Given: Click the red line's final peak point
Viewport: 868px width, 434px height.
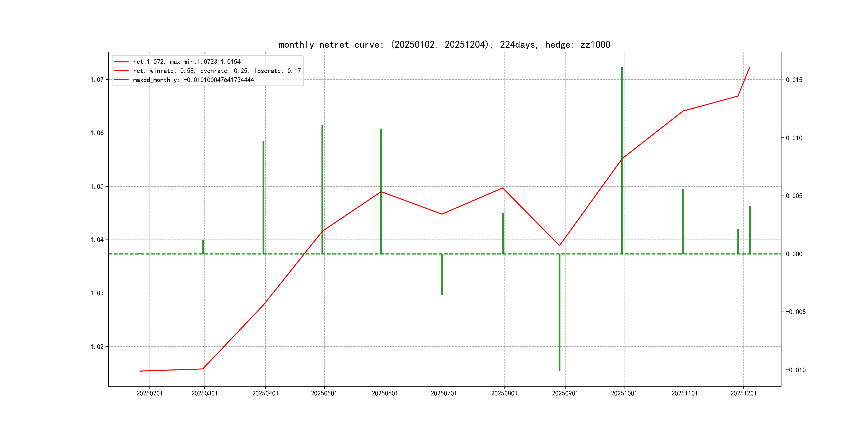Looking at the screenshot, I should pyautogui.click(x=749, y=67).
